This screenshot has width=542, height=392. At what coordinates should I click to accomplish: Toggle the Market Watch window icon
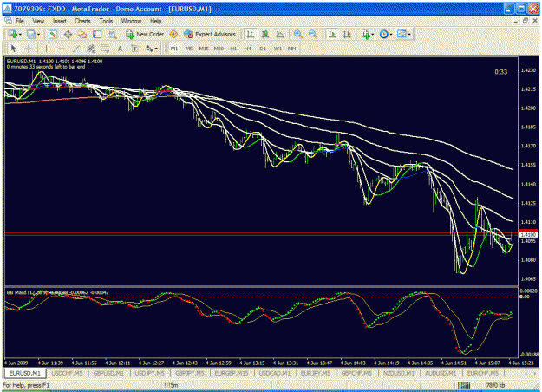pos(53,34)
